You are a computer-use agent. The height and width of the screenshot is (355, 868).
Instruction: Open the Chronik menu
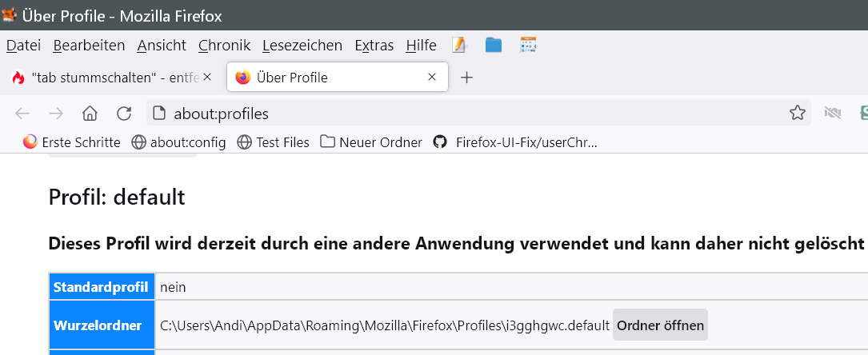click(x=224, y=46)
